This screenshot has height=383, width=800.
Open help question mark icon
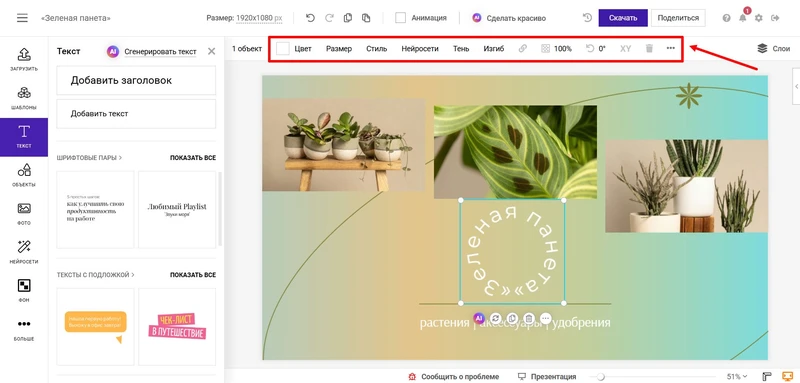pyautogui.click(x=727, y=18)
